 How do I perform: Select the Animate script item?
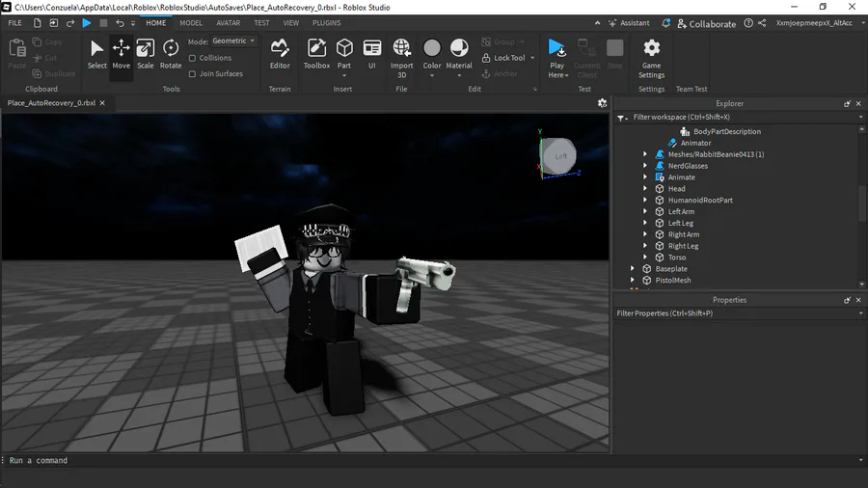pyautogui.click(x=682, y=177)
